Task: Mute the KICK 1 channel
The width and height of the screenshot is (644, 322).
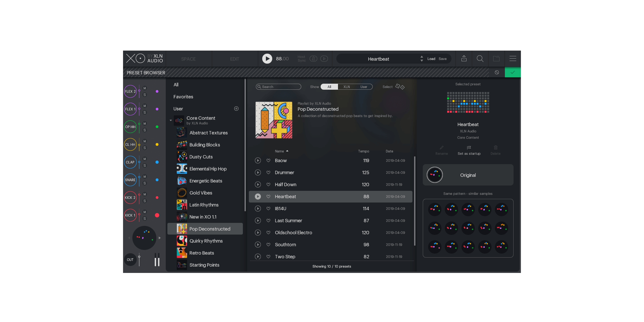Action: pyautogui.click(x=145, y=212)
